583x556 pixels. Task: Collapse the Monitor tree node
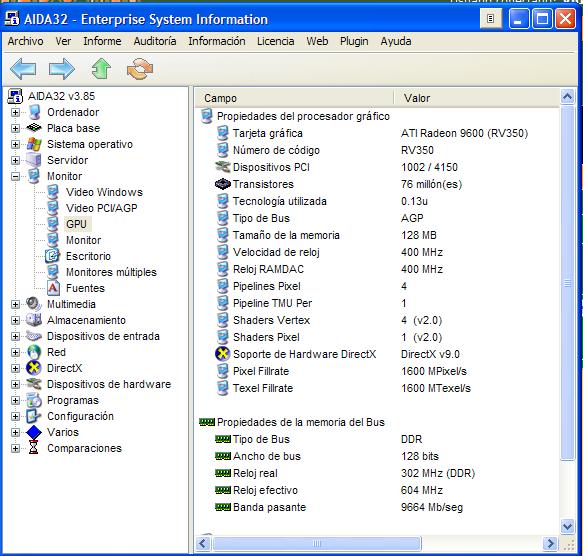pos(15,176)
